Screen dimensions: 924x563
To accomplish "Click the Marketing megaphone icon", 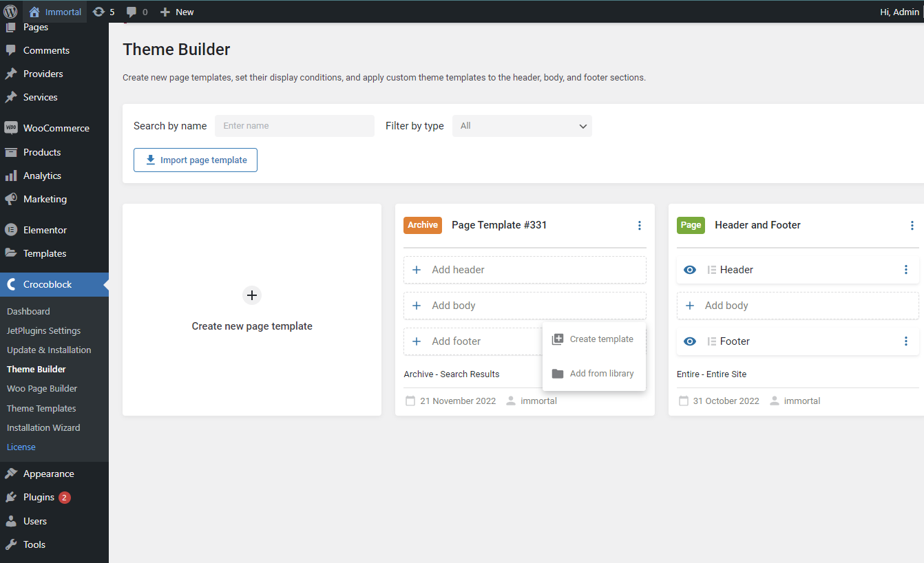I will (11, 199).
